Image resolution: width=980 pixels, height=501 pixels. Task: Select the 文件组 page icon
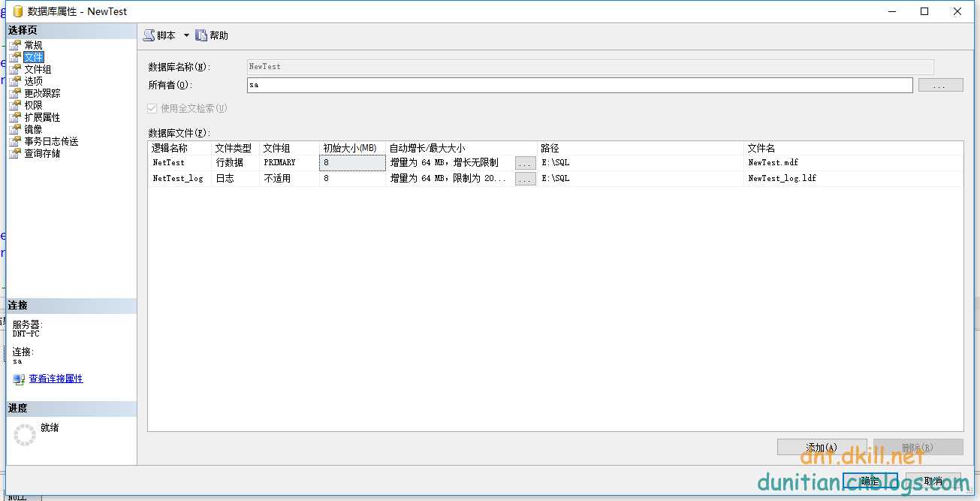[15, 69]
